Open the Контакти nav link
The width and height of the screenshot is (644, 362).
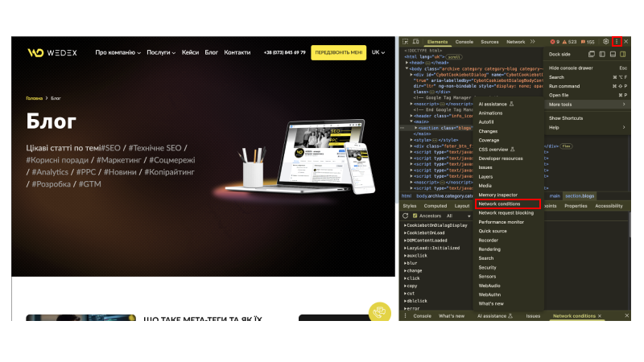237,52
